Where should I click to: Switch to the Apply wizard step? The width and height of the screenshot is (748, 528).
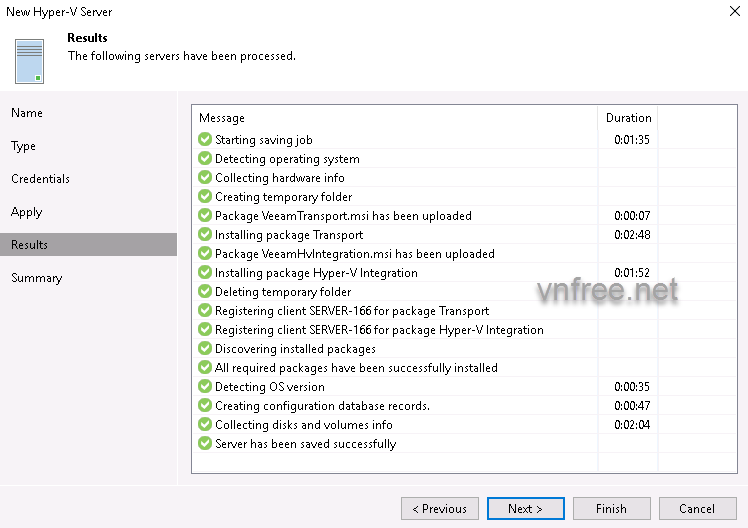coord(27,212)
